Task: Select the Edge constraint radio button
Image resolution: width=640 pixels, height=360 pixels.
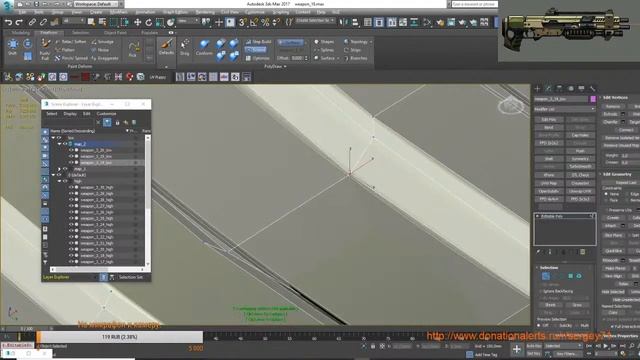Action: [x=628, y=194]
